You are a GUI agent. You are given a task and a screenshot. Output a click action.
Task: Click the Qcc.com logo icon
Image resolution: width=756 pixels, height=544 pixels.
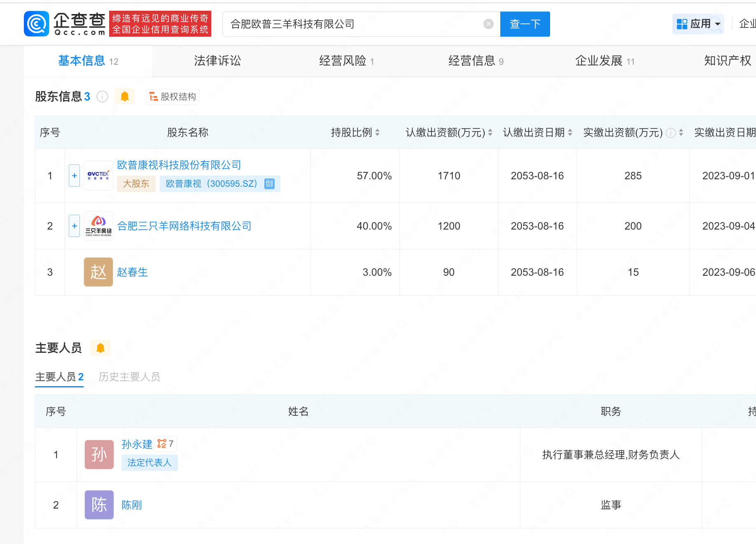(x=37, y=24)
